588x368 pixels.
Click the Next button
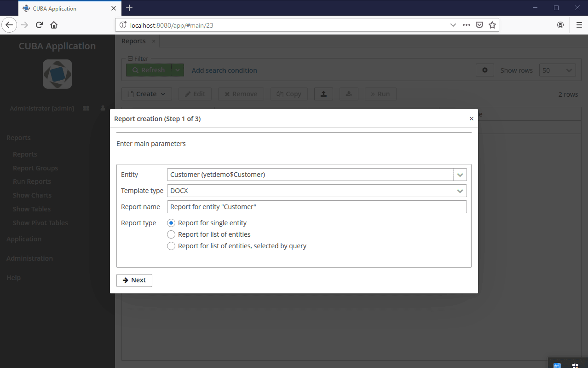pos(134,280)
